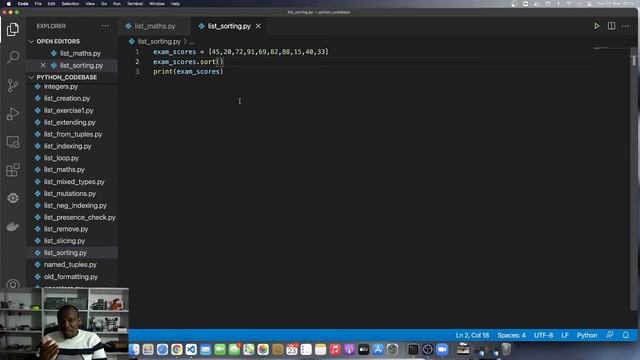Open Terminal app in the dock

pos(413,349)
